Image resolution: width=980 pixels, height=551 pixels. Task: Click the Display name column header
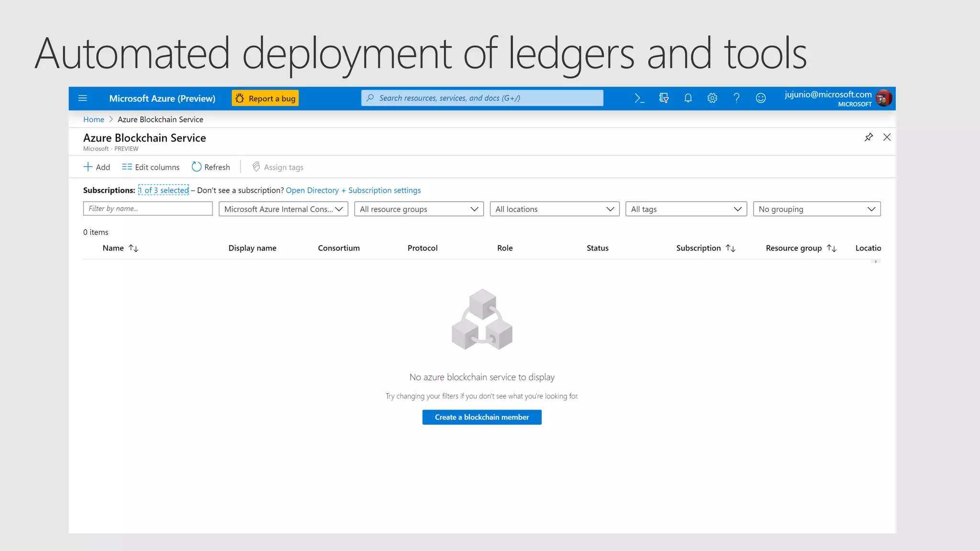coord(252,248)
